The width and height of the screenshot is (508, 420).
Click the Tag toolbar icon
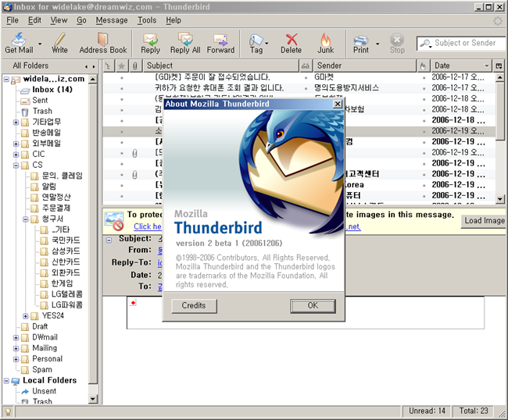[256, 42]
